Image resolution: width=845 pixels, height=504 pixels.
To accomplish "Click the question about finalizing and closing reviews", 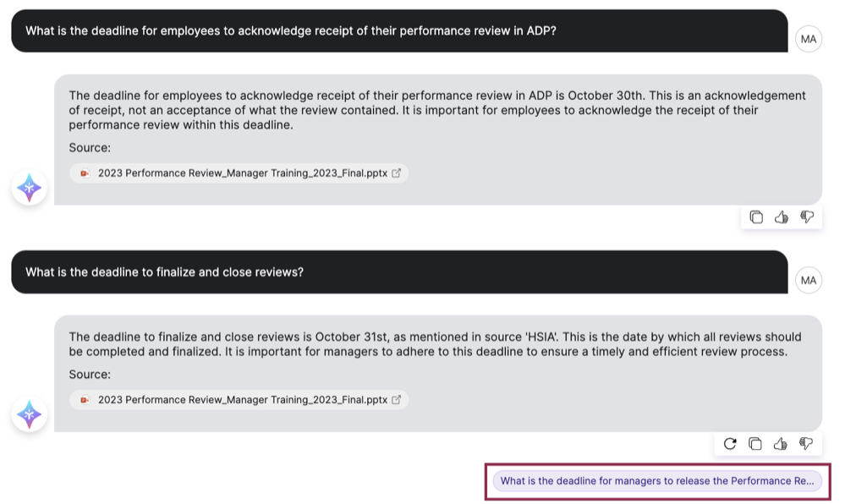I will coord(165,272).
